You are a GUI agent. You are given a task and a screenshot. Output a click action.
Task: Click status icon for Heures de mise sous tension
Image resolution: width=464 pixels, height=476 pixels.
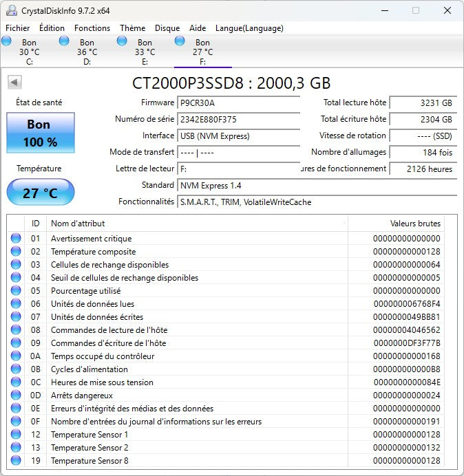[x=16, y=382]
